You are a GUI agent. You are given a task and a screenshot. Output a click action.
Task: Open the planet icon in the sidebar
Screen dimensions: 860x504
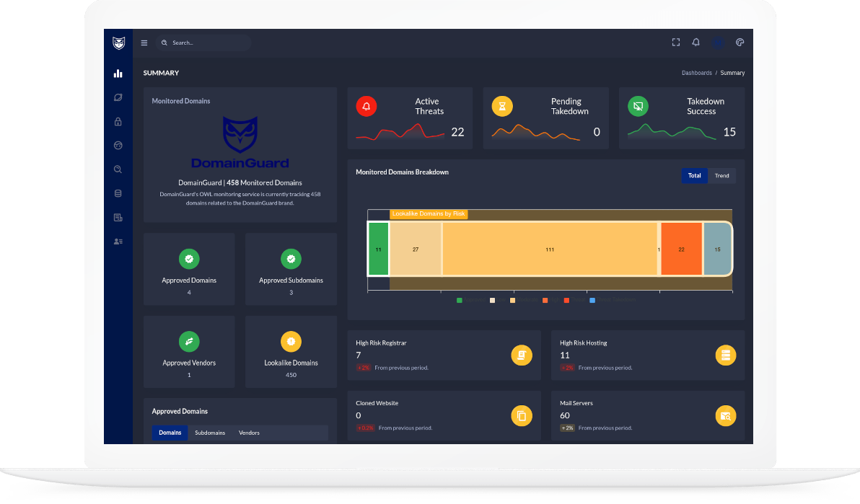[118, 97]
